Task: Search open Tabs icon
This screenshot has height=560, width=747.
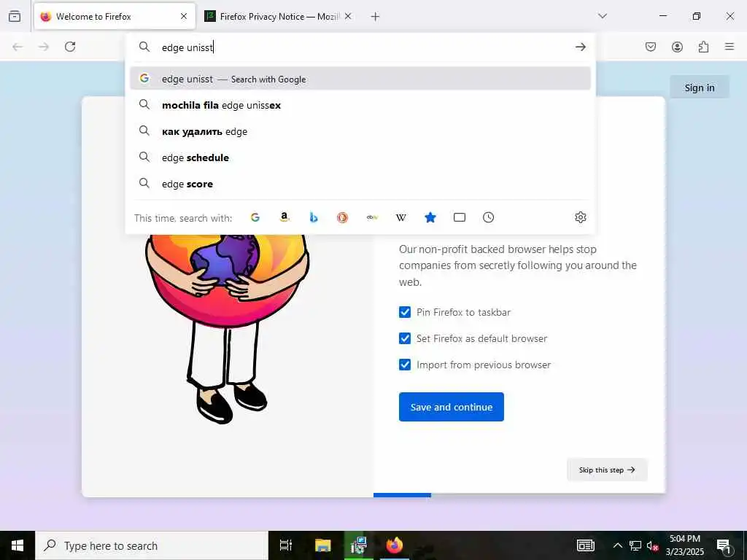Action: tap(460, 217)
